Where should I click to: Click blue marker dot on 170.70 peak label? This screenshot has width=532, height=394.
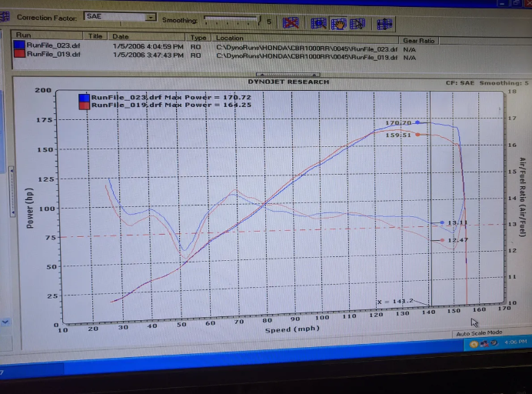click(x=417, y=122)
